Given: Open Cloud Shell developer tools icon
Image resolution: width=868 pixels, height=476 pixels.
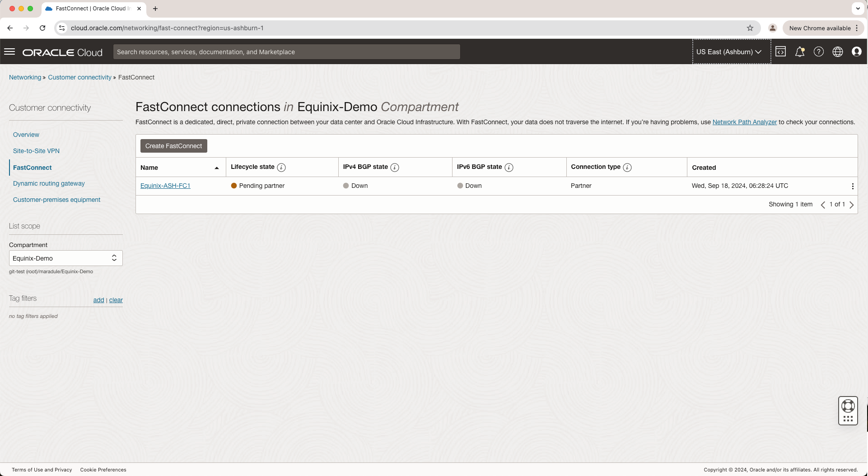Looking at the screenshot, I should 780,52.
